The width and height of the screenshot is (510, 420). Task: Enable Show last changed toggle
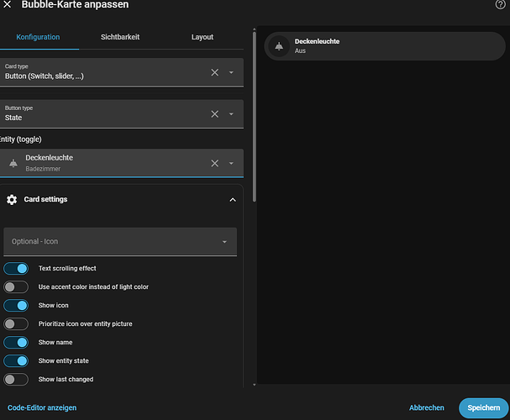[16, 380]
